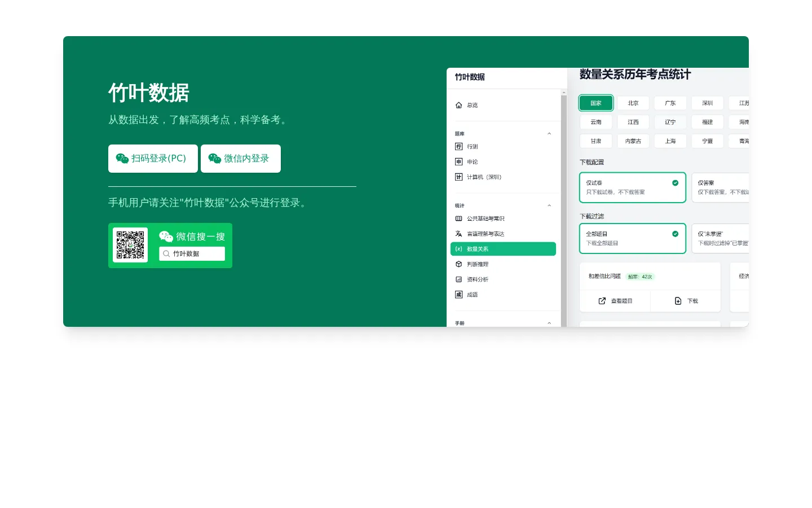
Task: Open 行测 via its sidebar icon
Action: [458, 146]
